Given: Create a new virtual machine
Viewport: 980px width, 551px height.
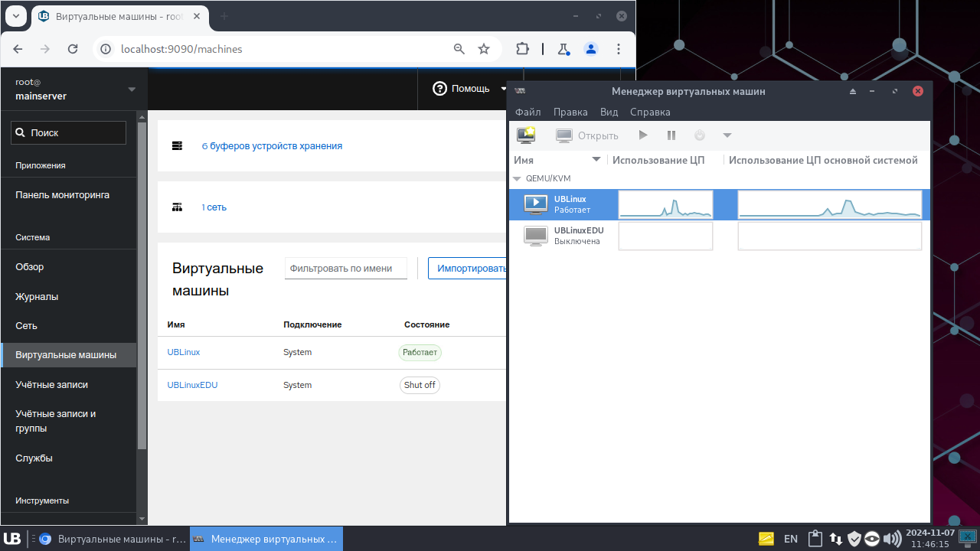Looking at the screenshot, I should point(526,135).
